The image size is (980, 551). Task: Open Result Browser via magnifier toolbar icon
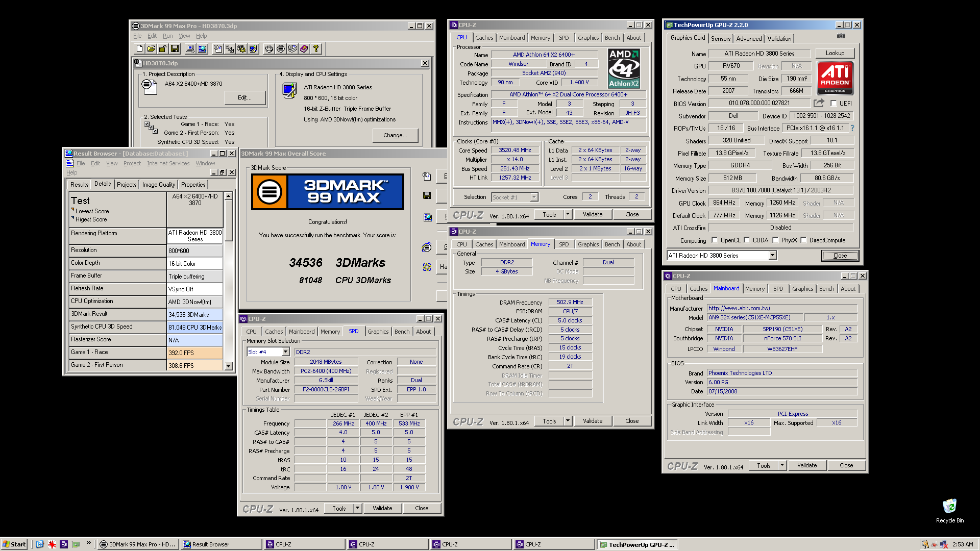tap(202, 48)
